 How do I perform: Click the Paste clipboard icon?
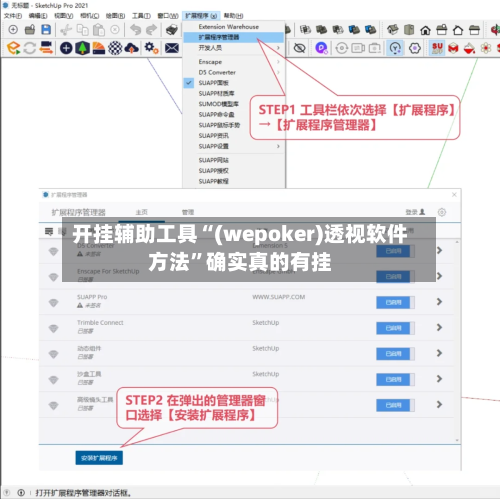click(99, 30)
